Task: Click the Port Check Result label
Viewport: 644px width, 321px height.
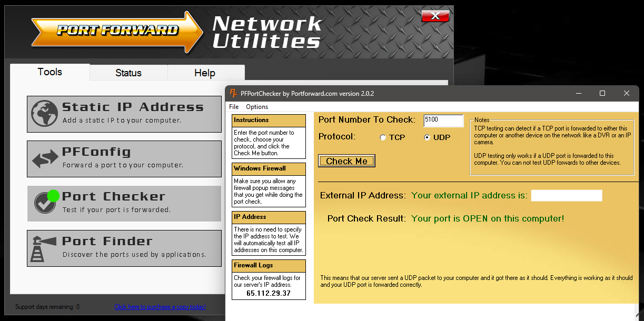Action: [366, 218]
